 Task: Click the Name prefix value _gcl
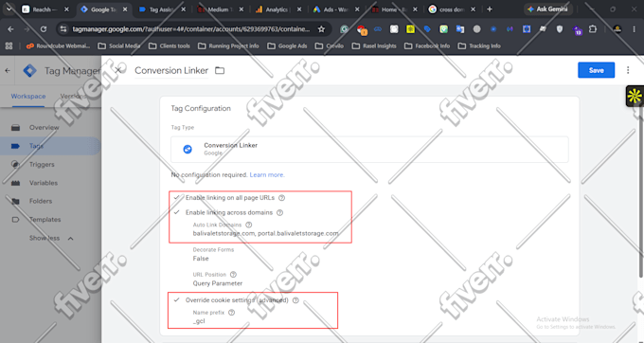coord(199,321)
